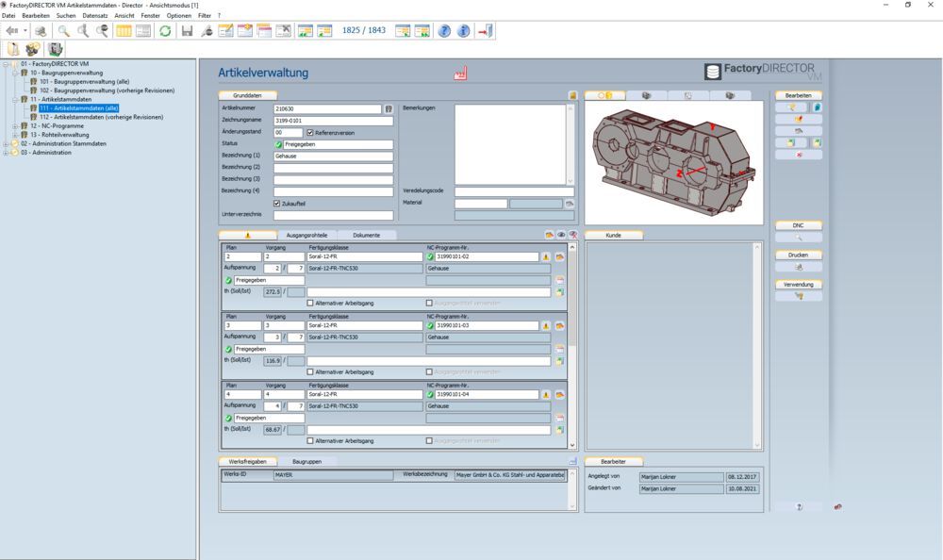943x560 pixels.
Task: Open the Optionen menu
Action: click(178, 16)
